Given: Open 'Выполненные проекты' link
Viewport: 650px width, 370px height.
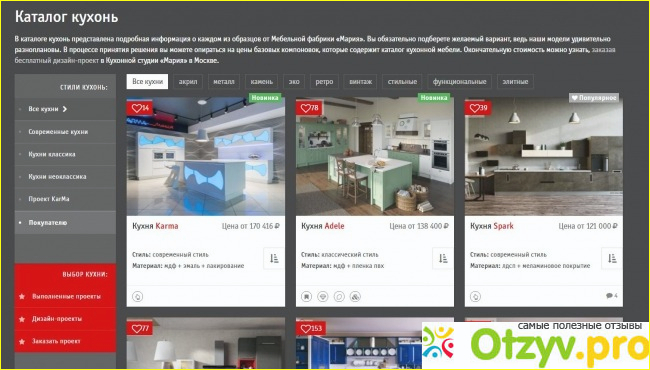Looking at the screenshot, I should pos(66,296).
